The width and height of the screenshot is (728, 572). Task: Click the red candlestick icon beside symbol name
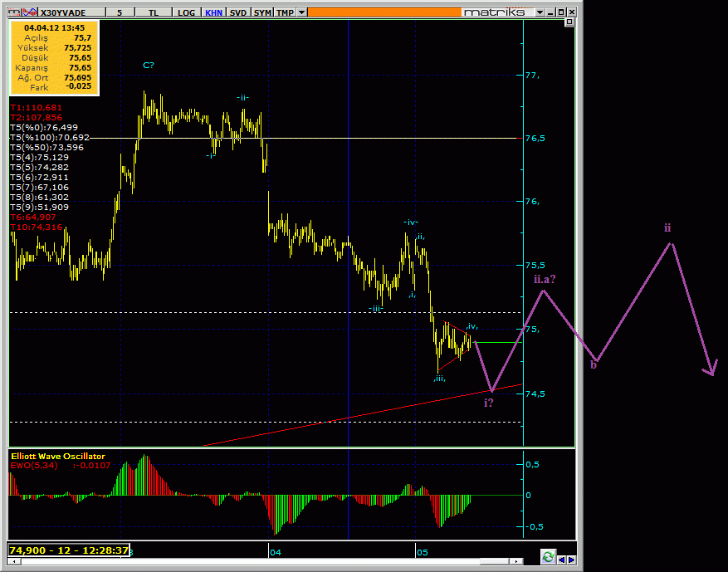(31, 12)
